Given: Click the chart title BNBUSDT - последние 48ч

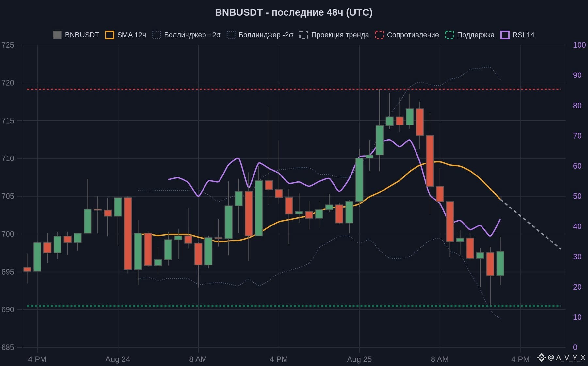Looking at the screenshot, I should (294, 12).
